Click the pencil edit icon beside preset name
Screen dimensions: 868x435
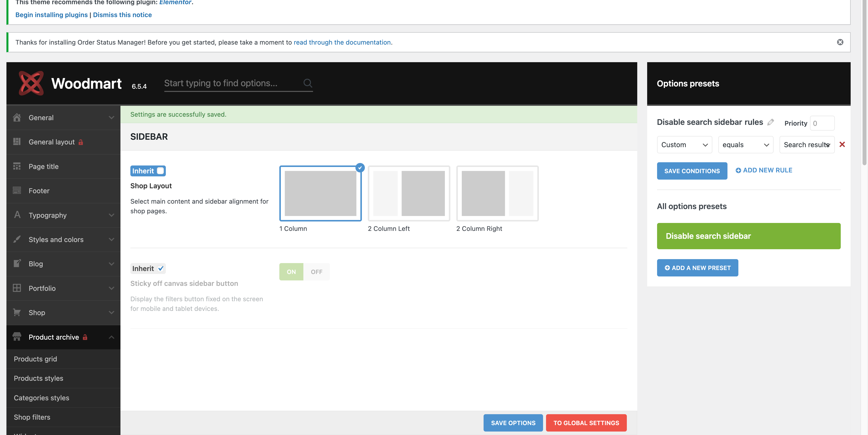pos(770,122)
